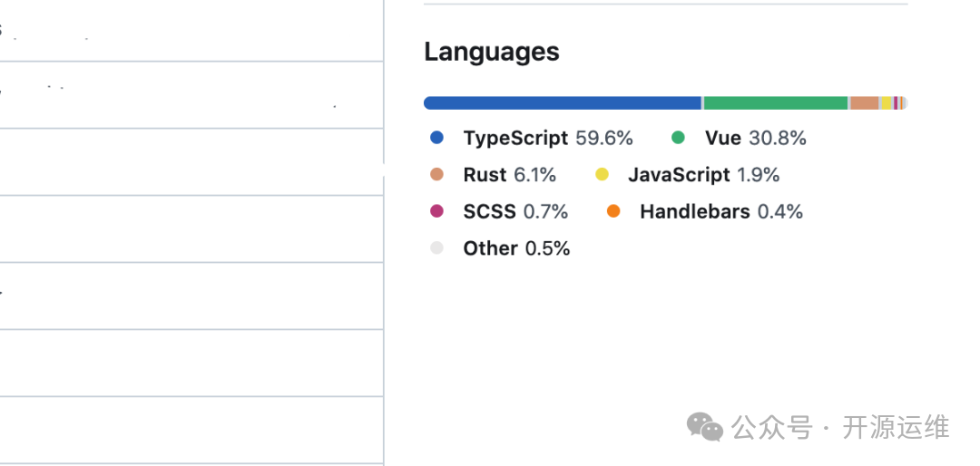The height and width of the screenshot is (466, 980).
Task: Click the Languages section heading
Action: coord(492,53)
